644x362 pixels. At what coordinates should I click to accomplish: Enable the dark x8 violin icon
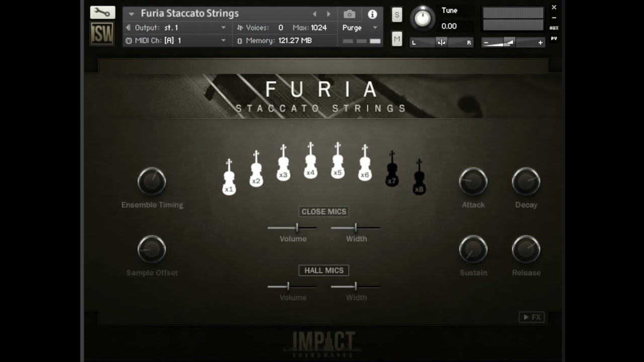[419, 177]
